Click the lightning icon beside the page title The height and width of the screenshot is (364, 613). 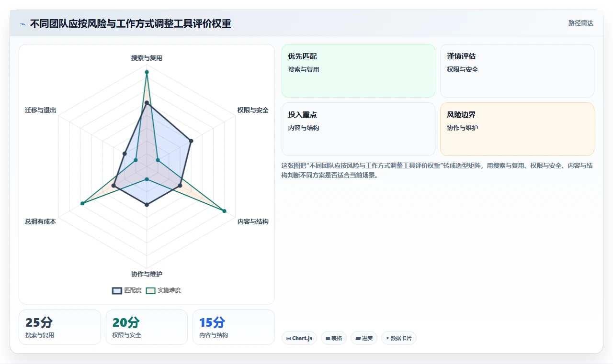coord(23,24)
